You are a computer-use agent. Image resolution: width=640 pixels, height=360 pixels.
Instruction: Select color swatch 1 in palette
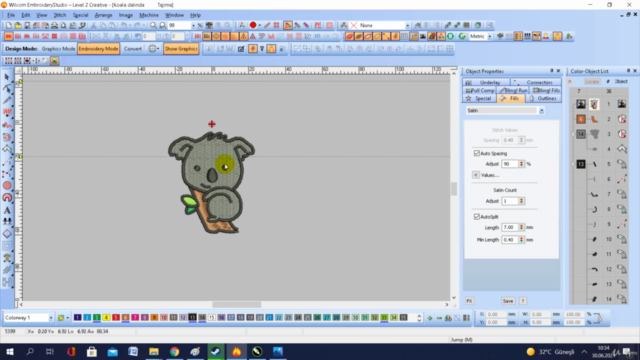[78, 318]
